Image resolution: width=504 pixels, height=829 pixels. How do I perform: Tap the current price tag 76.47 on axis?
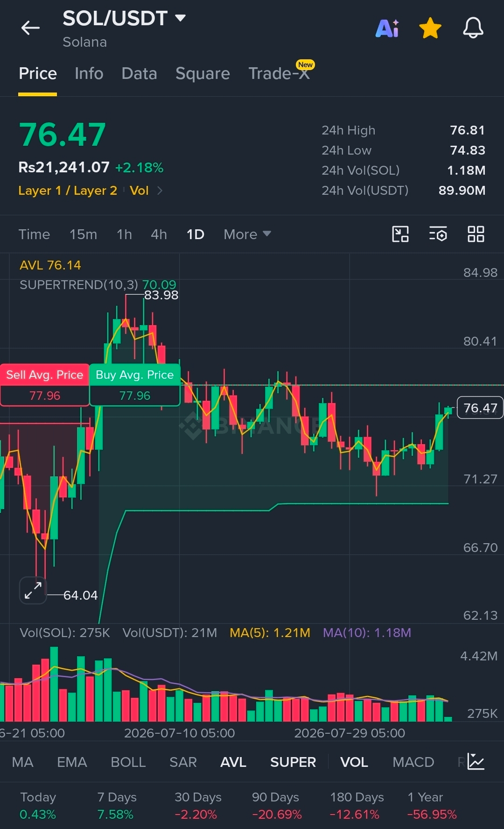point(480,408)
